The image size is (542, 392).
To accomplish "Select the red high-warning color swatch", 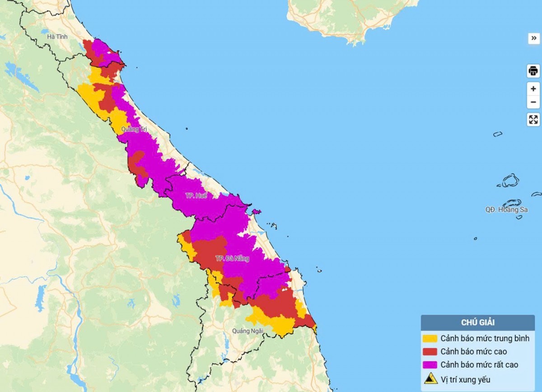I will 430,351.
